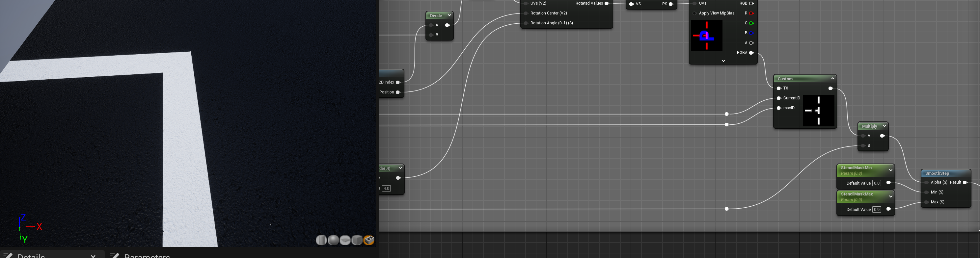Viewport: 980px width, 258px height.
Task: Select the custom preview mesh icon
Action: tap(369, 240)
